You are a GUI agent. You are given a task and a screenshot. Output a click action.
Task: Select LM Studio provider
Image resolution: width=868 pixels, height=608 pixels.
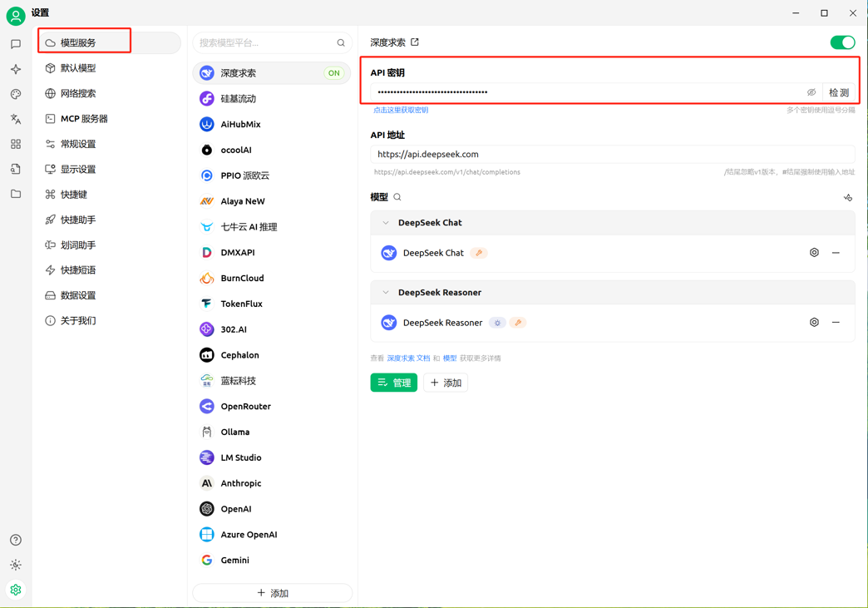pos(272,457)
